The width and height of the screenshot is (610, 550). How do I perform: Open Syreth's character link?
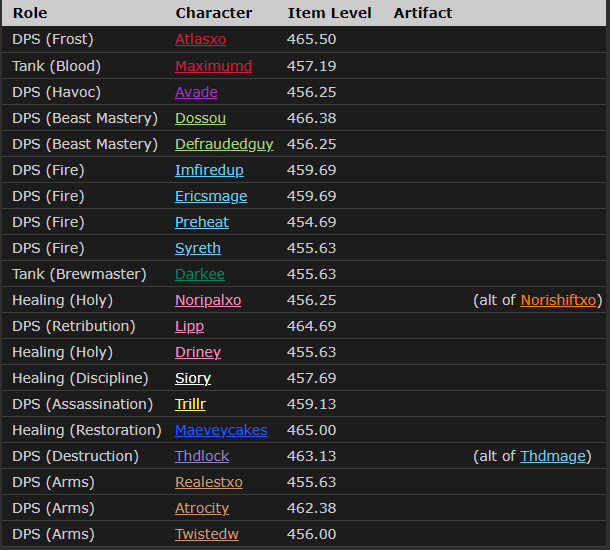[x=198, y=248]
